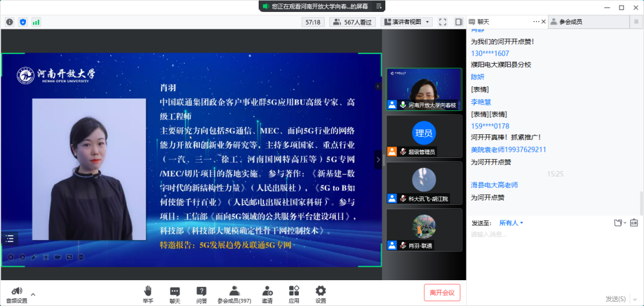Viewport: 644px width, 306px height.
Task: Click the chat panel scrollbar
Action: pyautogui.click(x=642, y=202)
